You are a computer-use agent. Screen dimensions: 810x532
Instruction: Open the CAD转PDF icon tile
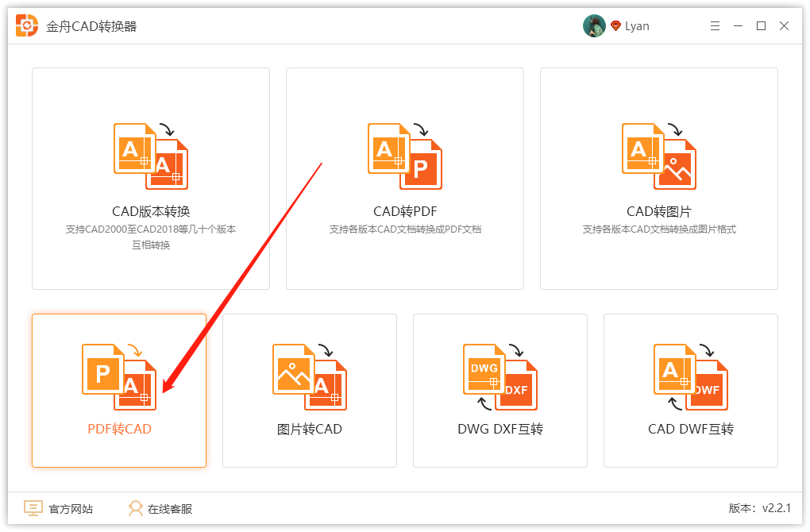click(x=405, y=156)
